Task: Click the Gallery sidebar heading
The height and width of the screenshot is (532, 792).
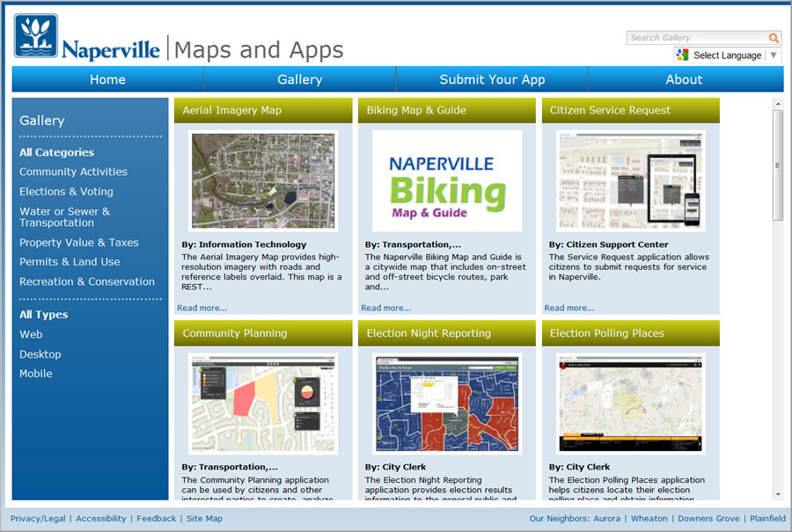Action: point(42,120)
